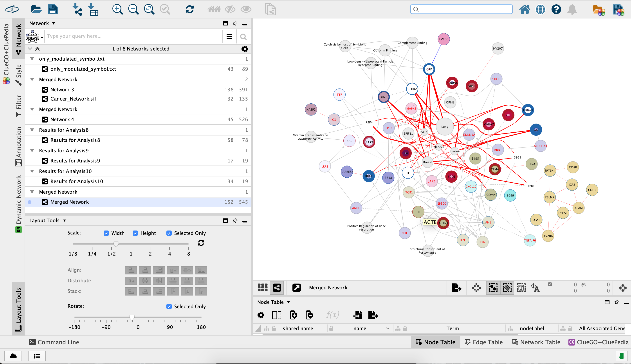Open session file with folder icon
Screen dimensions: 631x364
click(x=36, y=9)
